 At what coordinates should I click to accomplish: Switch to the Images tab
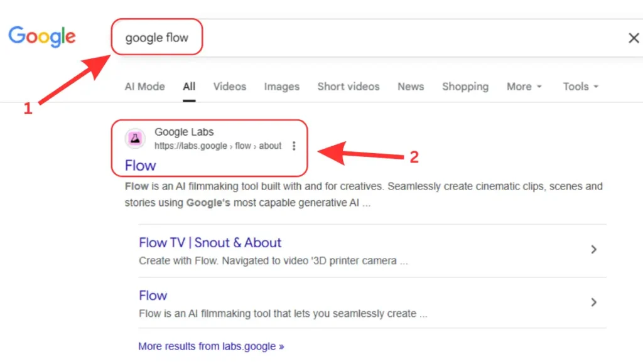(281, 87)
